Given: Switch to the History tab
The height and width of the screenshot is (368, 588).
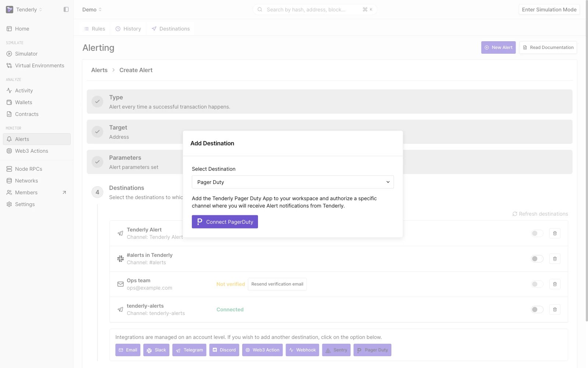Looking at the screenshot, I should (x=128, y=29).
